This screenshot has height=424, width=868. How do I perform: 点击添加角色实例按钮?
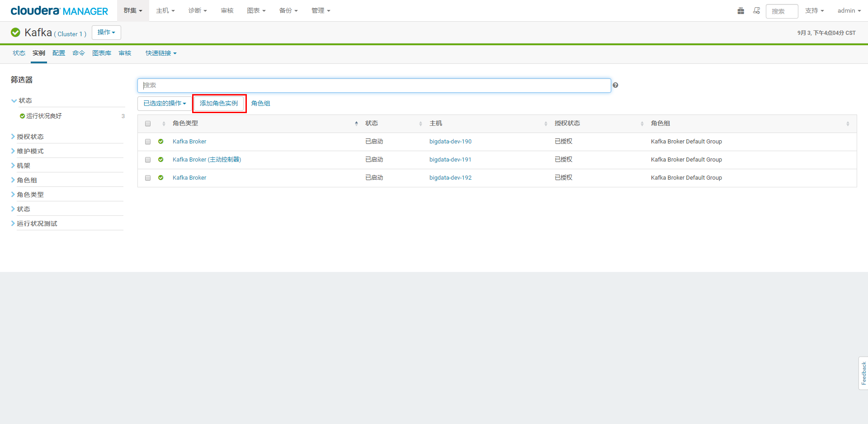click(x=219, y=103)
